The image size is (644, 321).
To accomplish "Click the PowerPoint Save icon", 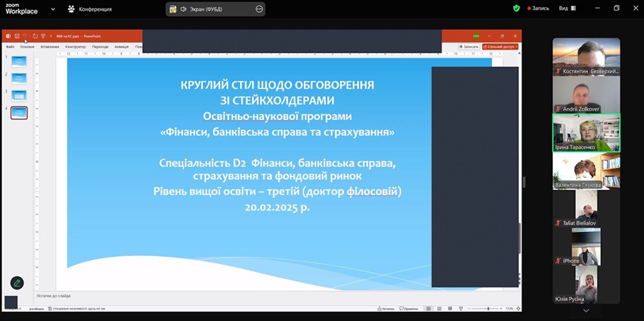I will [17, 36].
